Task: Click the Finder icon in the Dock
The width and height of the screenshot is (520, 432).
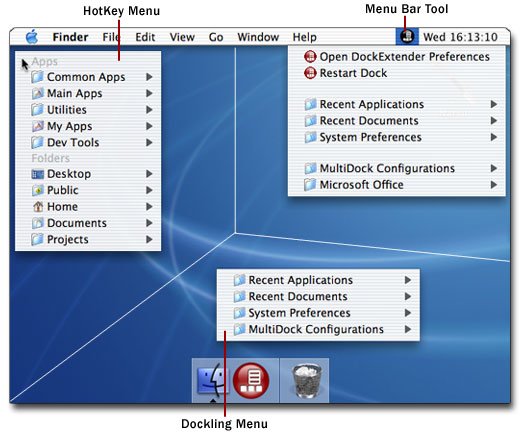Action: pos(212,380)
